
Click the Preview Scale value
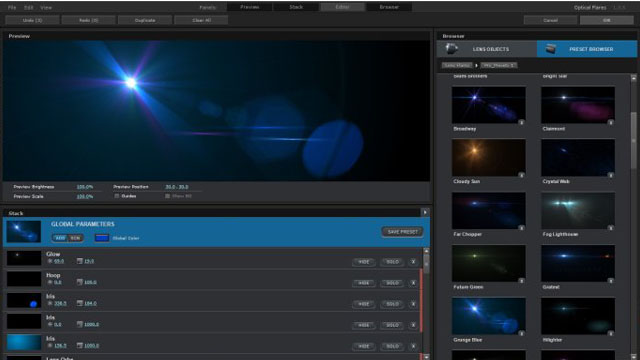(85, 196)
